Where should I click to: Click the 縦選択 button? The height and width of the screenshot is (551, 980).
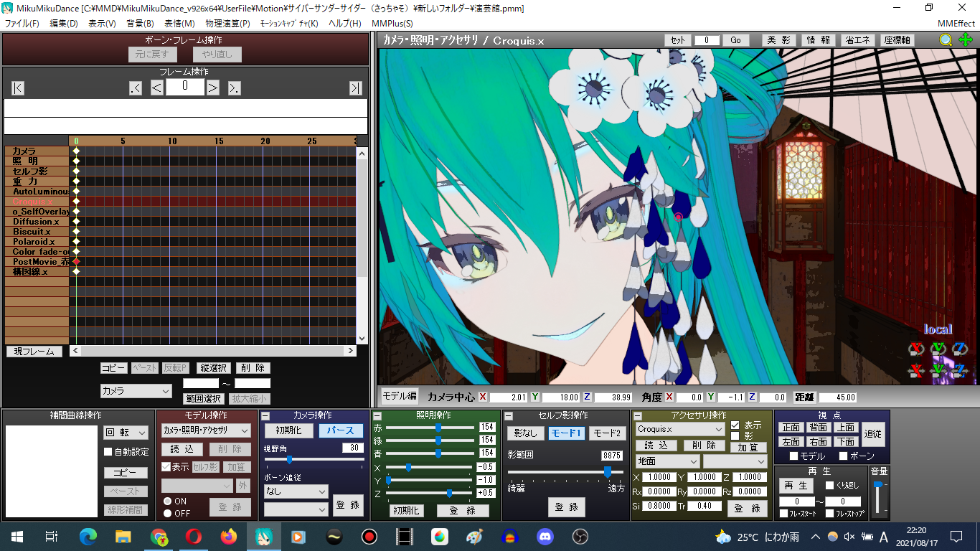pyautogui.click(x=214, y=368)
